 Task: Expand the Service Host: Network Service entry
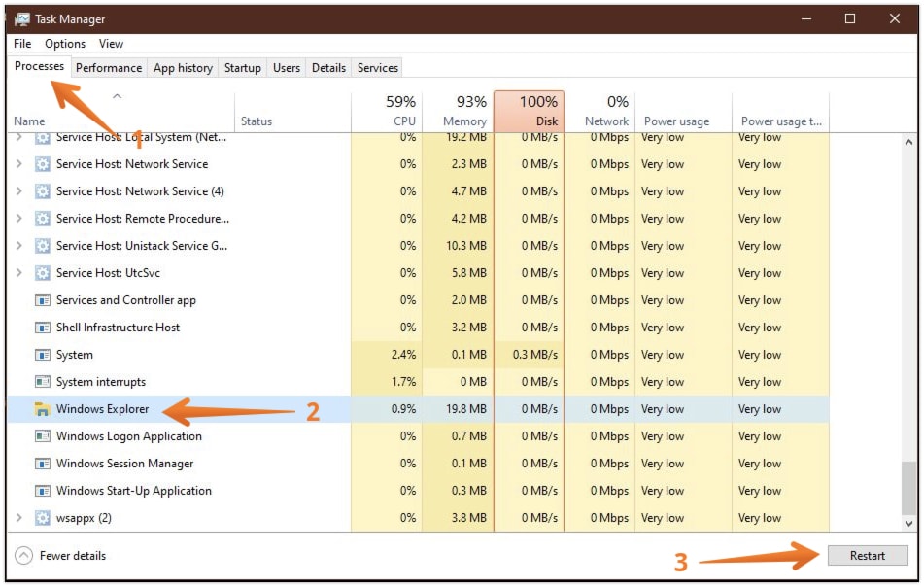[20, 164]
